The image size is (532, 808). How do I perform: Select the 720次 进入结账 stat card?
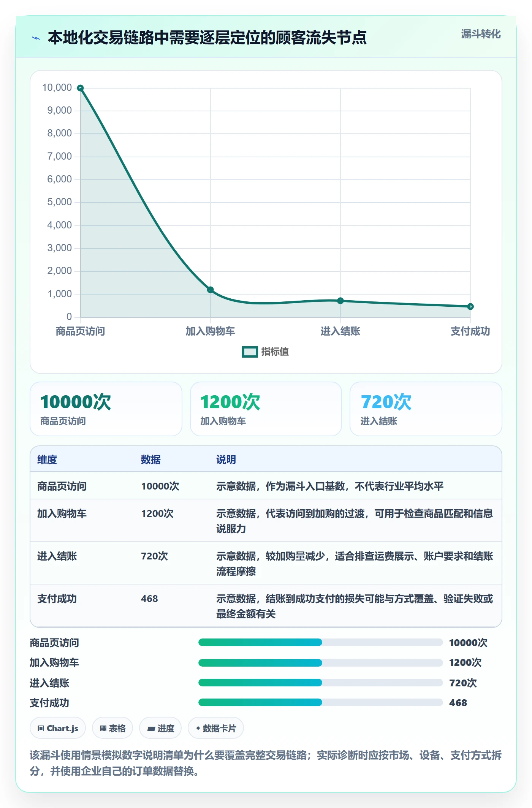pos(426,409)
